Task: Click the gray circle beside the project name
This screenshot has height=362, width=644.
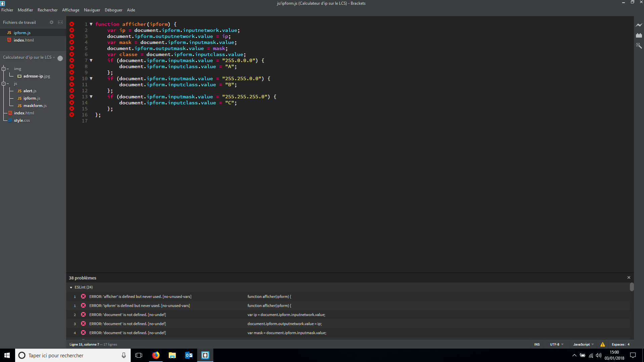Action: pyautogui.click(x=60, y=58)
